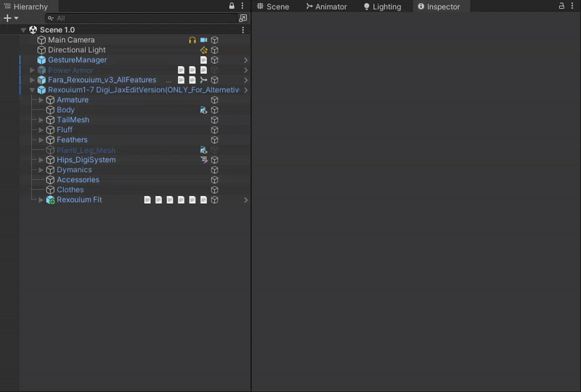581x392 pixels.
Task: Expand the Fluff child object
Action: [41, 130]
